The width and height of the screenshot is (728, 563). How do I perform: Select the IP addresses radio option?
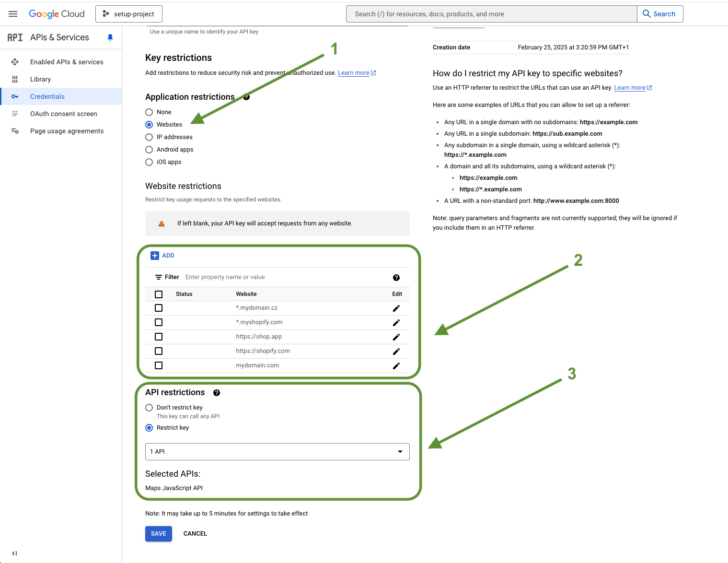click(149, 137)
